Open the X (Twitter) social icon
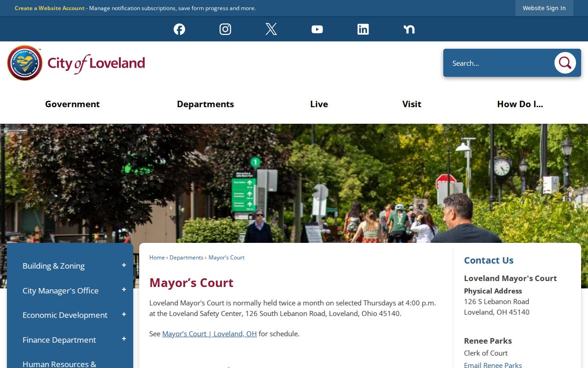The width and height of the screenshot is (588, 368). [x=271, y=29]
